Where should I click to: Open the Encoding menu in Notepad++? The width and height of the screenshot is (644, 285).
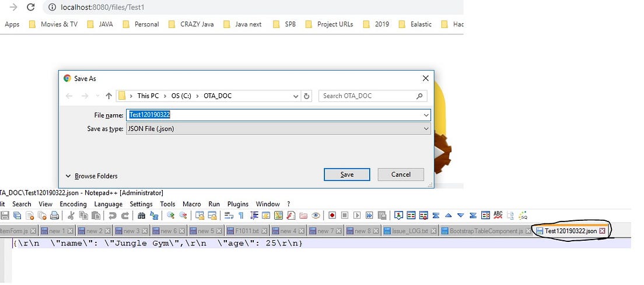click(73, 204)
